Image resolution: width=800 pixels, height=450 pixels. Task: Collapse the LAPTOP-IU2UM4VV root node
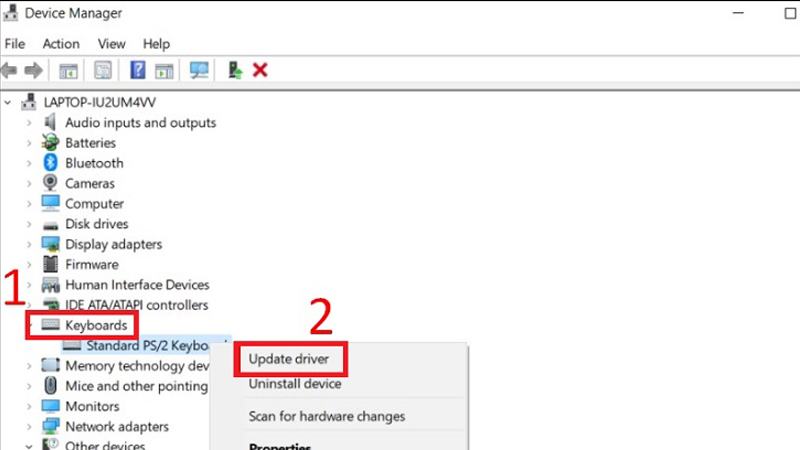(9, 102)
